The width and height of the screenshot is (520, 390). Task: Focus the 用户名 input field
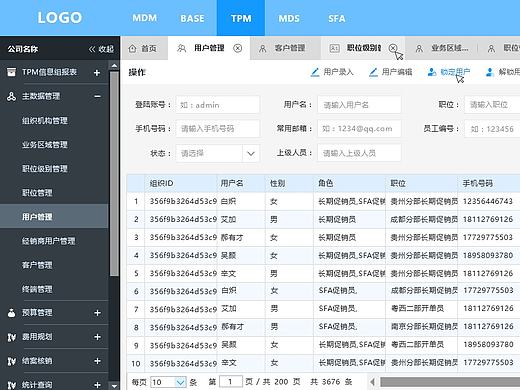click(x=359, y=105)
